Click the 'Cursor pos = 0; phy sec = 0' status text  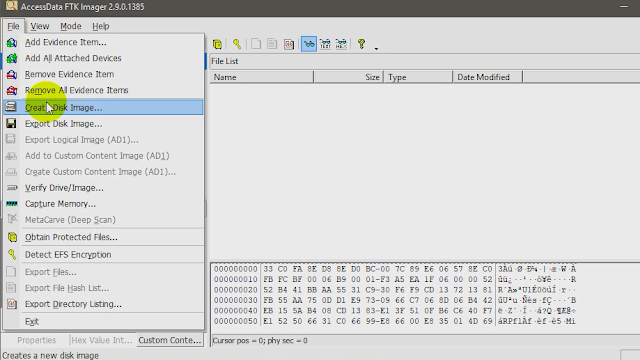click(x=260, y=340)
